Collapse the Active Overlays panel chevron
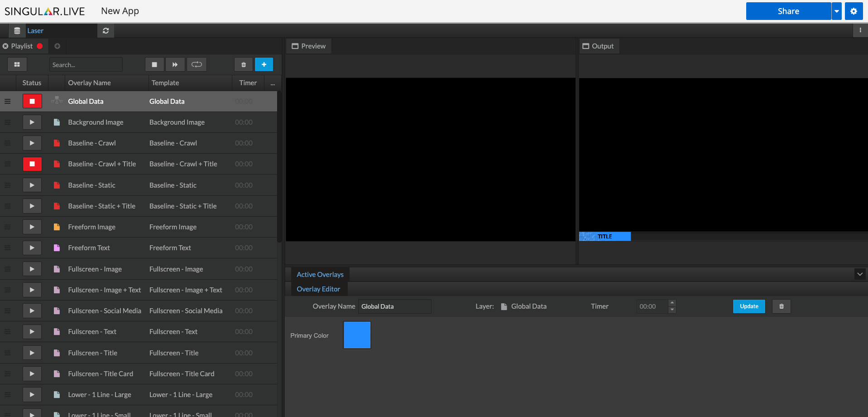Image resolution: width=868 pixels, height=417 pixels. tap(860, 274)
